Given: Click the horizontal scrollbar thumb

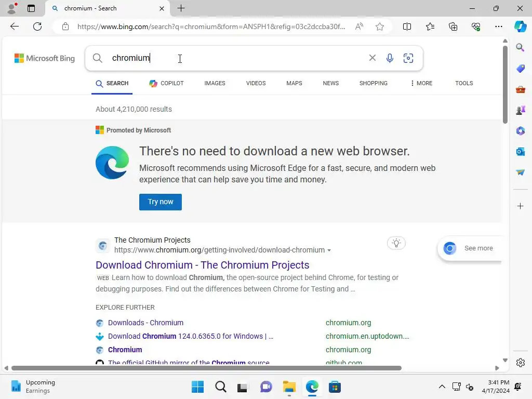Looking at the screenshot, I should point(206,368).
